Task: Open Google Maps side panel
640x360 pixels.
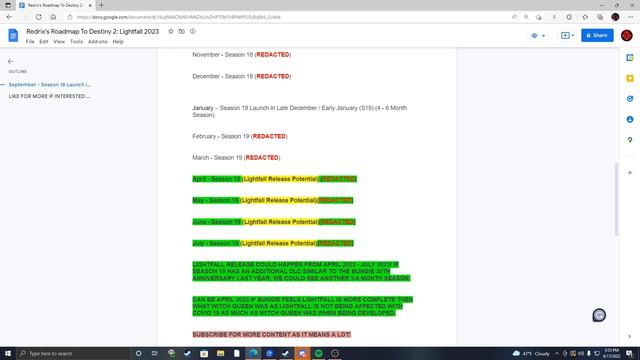Action: [x=630, y=140]
